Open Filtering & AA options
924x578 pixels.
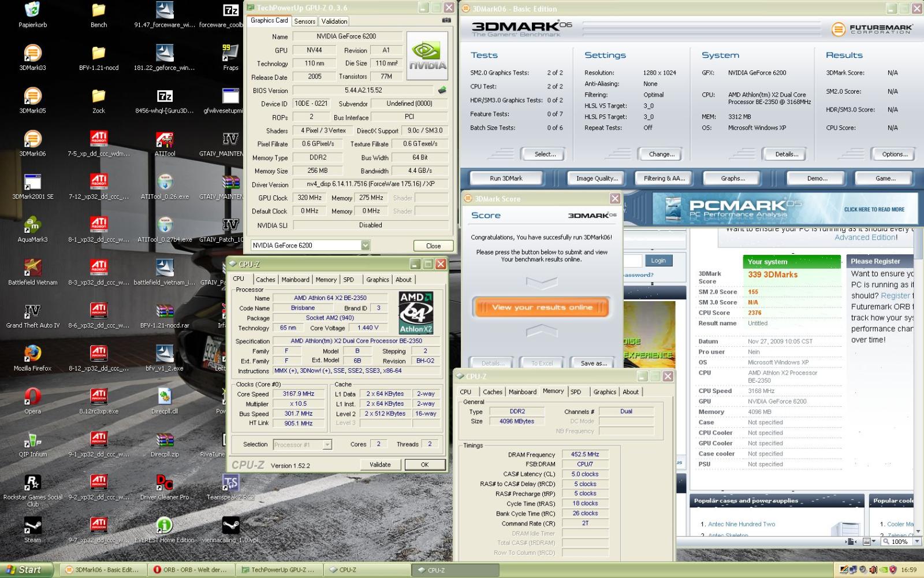pyautogui.click(x=664, y=178)
